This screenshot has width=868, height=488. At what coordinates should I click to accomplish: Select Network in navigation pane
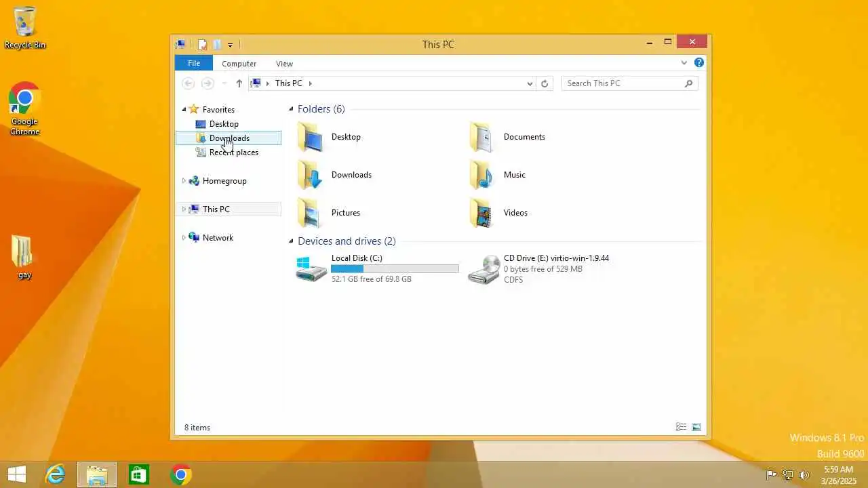click(x=218, y=238)
